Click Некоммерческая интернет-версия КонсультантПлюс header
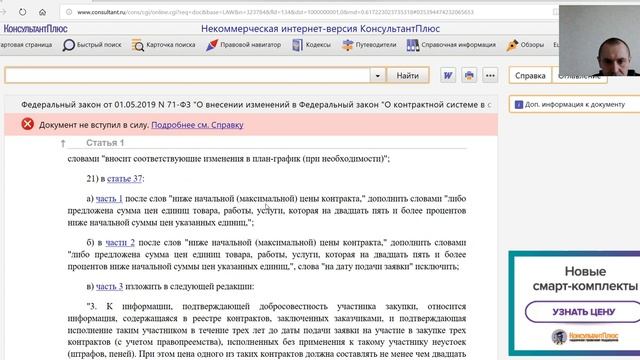Viewport: 640px width, 360px height. click(x=320, y=29)
